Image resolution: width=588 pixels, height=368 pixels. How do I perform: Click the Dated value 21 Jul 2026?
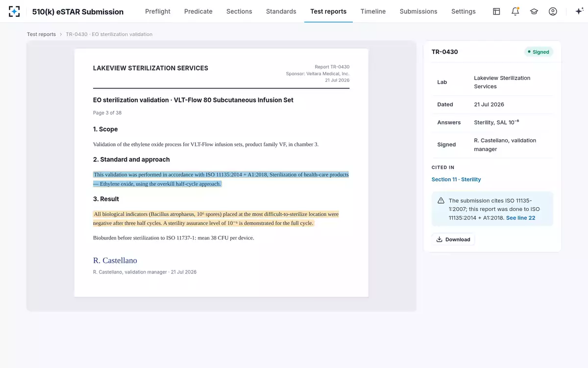click(489, 105)
